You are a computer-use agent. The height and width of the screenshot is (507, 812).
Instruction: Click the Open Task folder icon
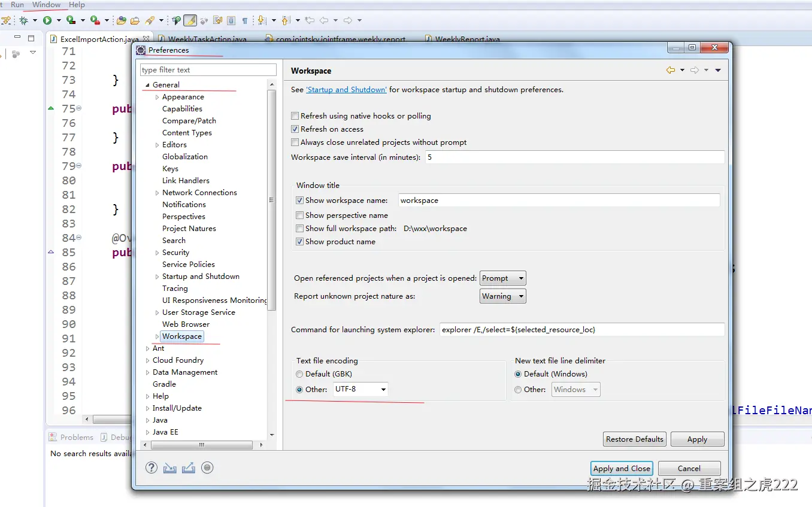coord(135,20)
